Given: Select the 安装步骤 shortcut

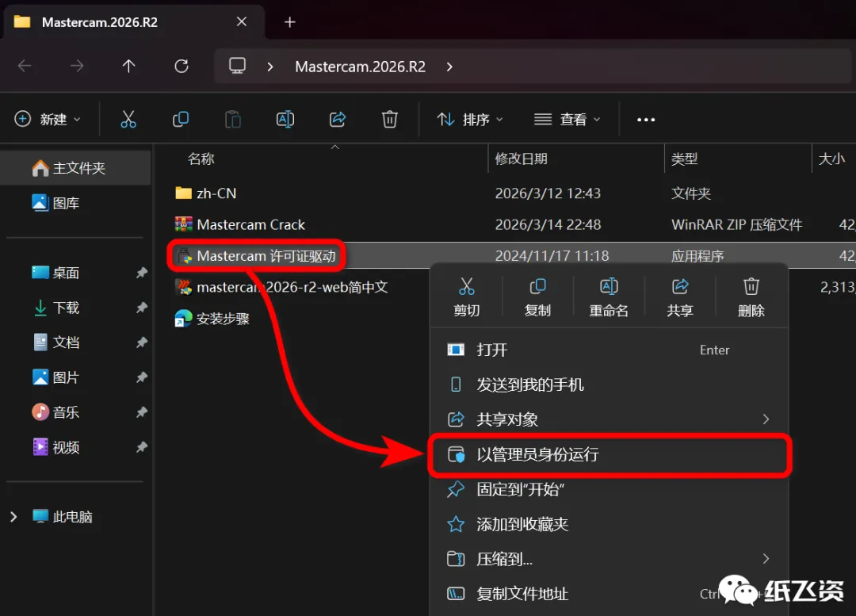Looking at the screenshot, I should click(212, 319).
